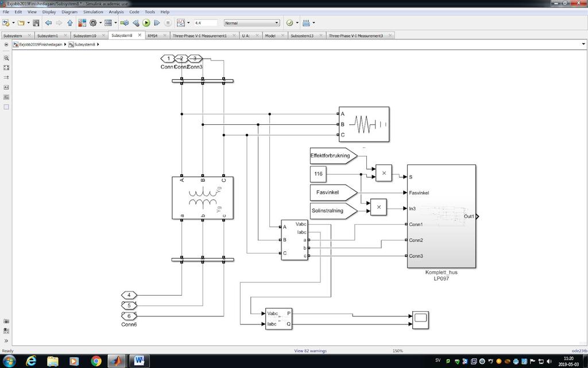The width and height of the screenshot is (588, 368).
Task: Run the simulation with the green play button
Action: tap(146, 23)
